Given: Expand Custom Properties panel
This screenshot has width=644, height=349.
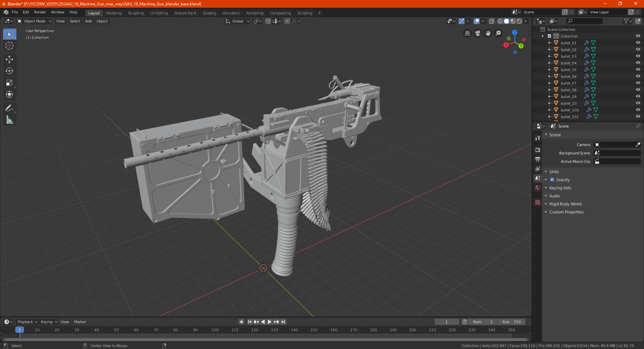Looking at the screenshot, I should [x=566, y=212].
